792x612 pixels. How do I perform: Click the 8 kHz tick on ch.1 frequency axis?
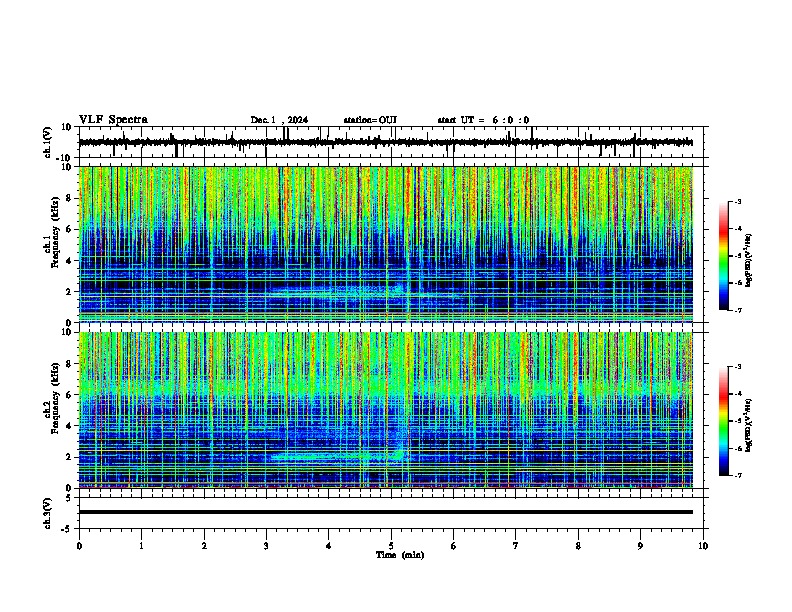pyautogui.click(x=69, y=198)
